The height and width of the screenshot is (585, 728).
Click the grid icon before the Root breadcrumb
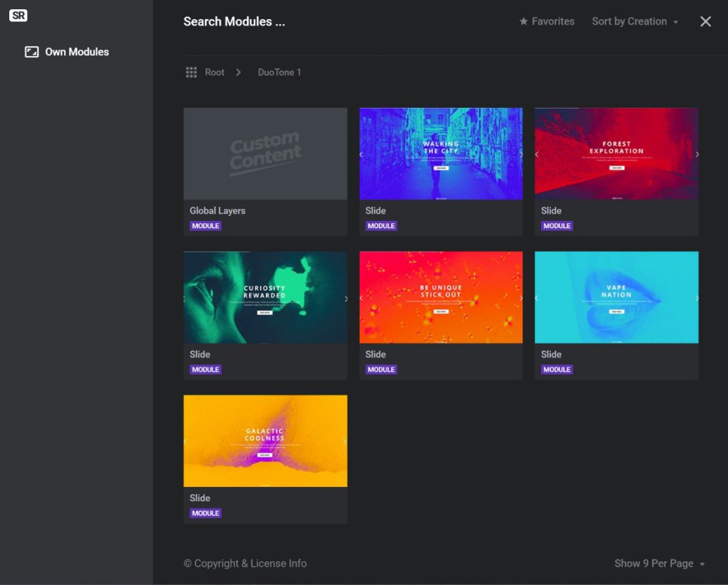click(x=191, y=72)
